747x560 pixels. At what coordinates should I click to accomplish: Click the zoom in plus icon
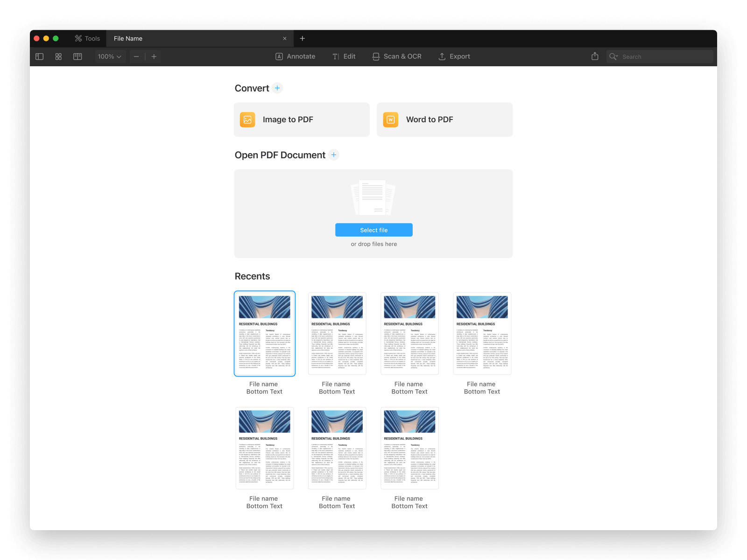tap(154, 56)
